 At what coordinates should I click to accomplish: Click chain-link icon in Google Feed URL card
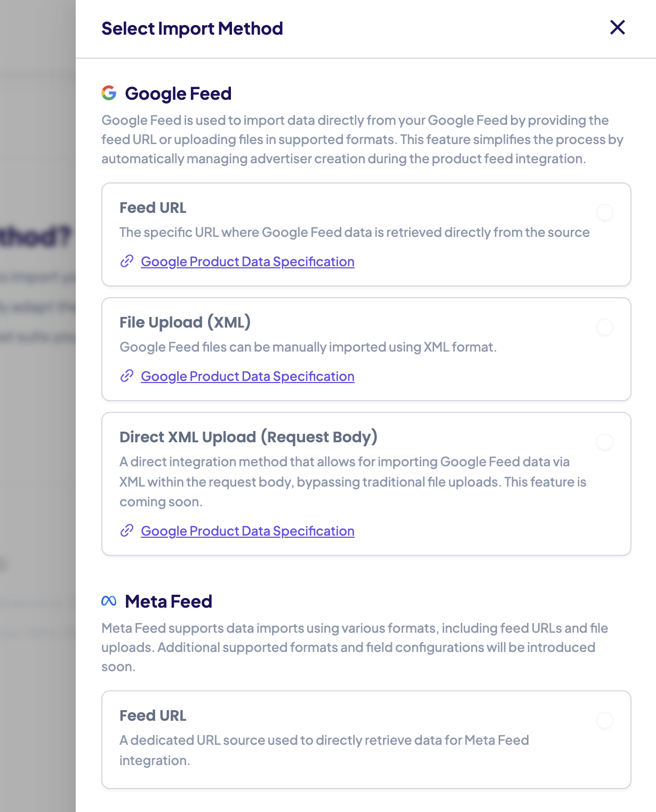coord(126,261)
